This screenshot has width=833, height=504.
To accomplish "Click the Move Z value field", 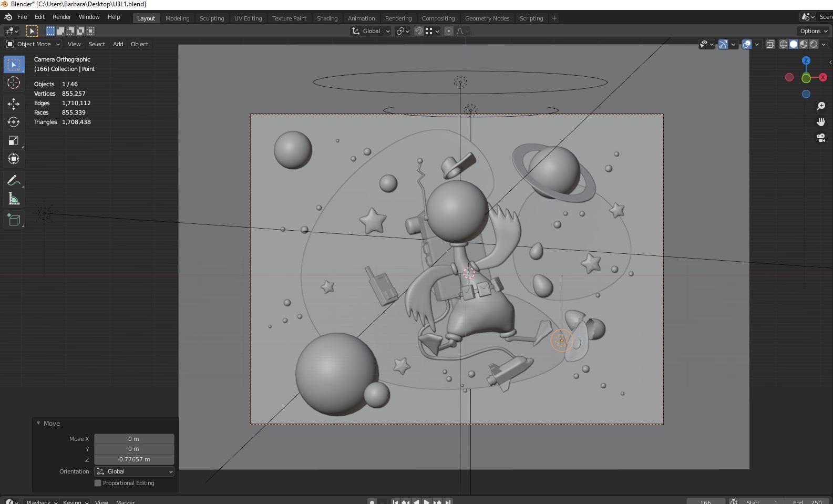I will click(x=134, y=459).
